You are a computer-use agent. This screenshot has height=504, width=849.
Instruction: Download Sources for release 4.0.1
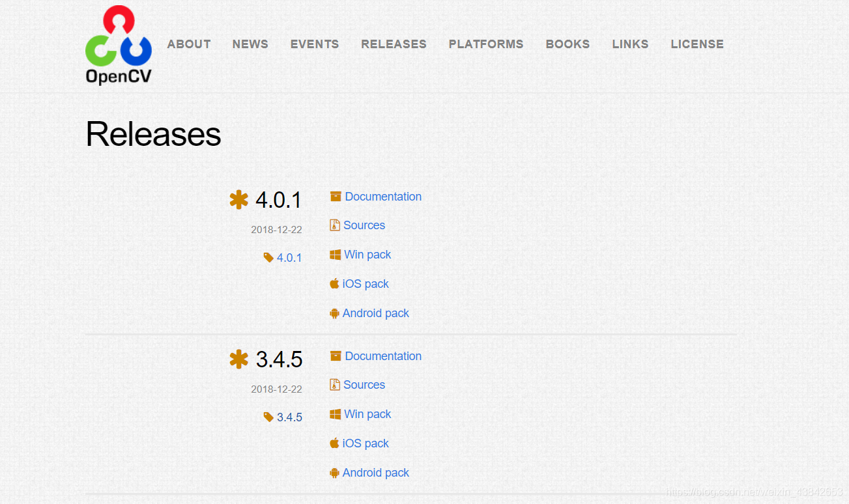pyautogui.click(x=364, y=225)
